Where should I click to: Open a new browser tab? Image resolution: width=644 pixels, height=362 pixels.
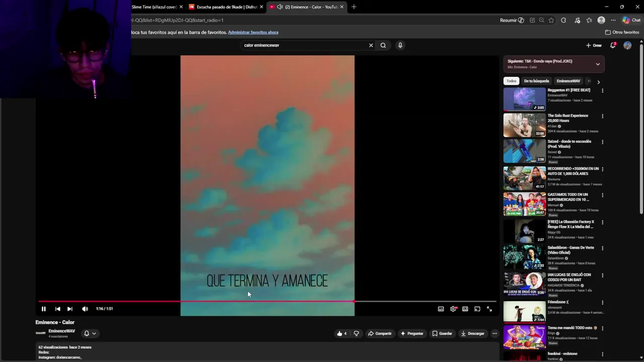click(x=354, y=7)
